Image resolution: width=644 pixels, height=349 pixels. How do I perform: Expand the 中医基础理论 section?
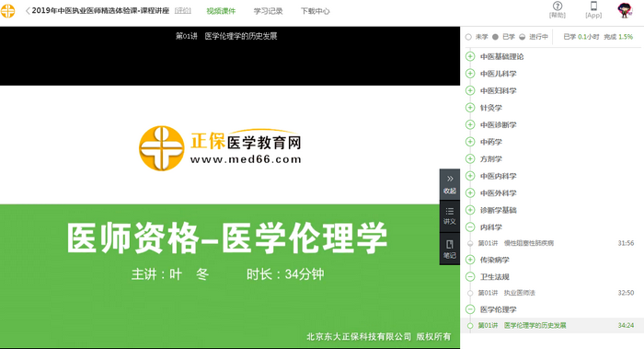point(470,56)
